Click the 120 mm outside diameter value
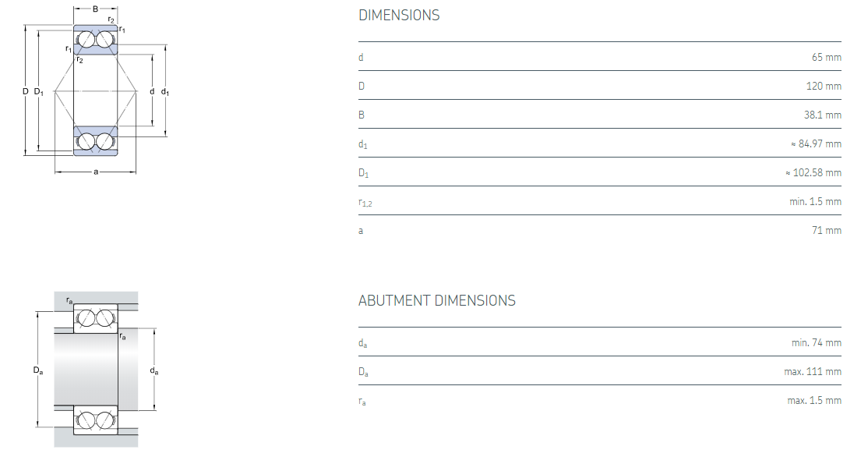Image resolution: width=868 pixels, height=464 pixels. point(824,86)
